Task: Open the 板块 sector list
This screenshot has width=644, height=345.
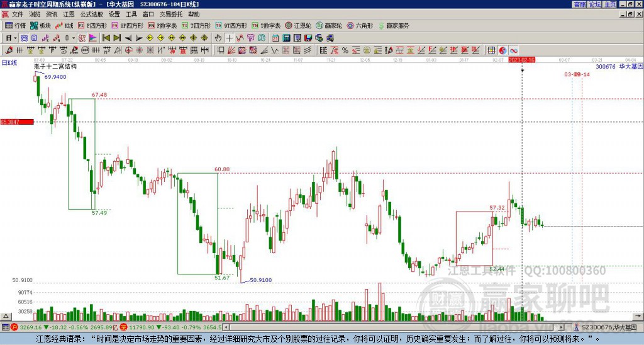Action: tap(41, 26)
